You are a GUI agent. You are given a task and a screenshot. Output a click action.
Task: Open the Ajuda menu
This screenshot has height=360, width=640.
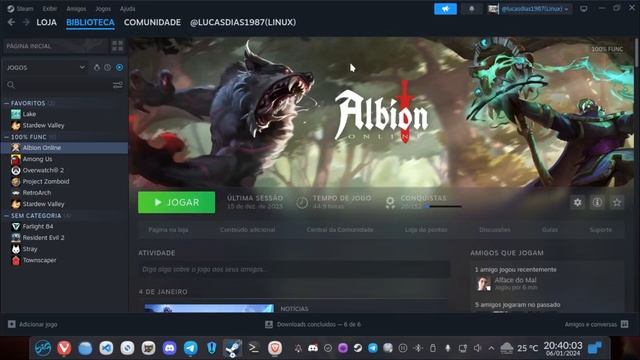[127, 9]
